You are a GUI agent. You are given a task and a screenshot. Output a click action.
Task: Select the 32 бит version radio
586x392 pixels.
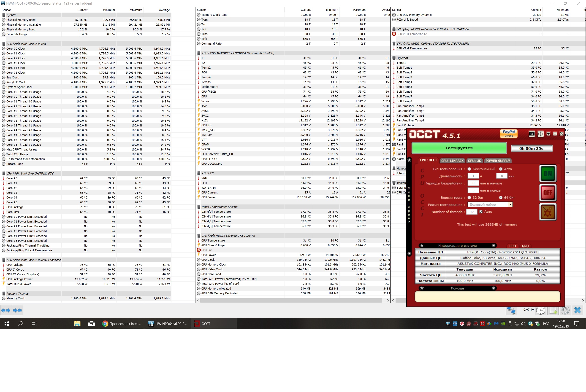coord(469,198)
